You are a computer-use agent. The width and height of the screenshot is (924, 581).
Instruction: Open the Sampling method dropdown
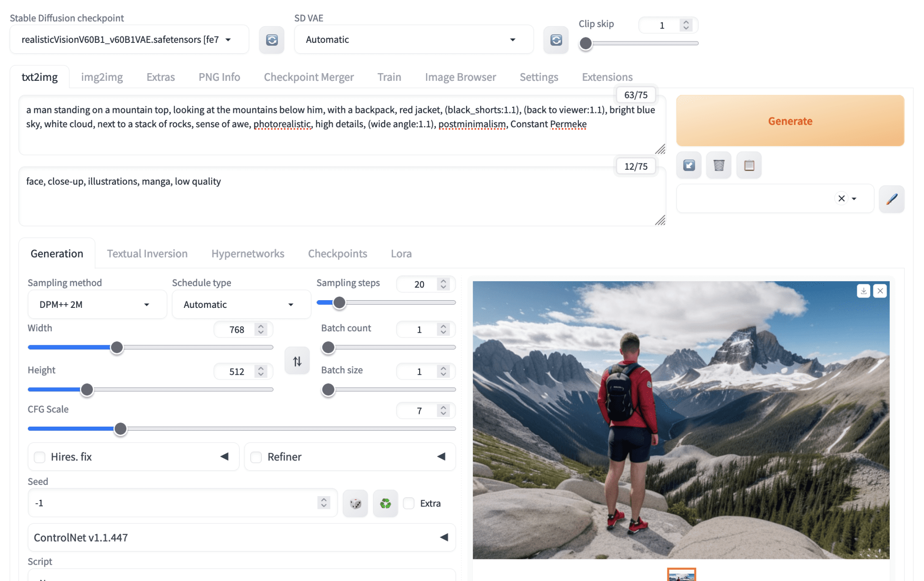tap(97, 305)
